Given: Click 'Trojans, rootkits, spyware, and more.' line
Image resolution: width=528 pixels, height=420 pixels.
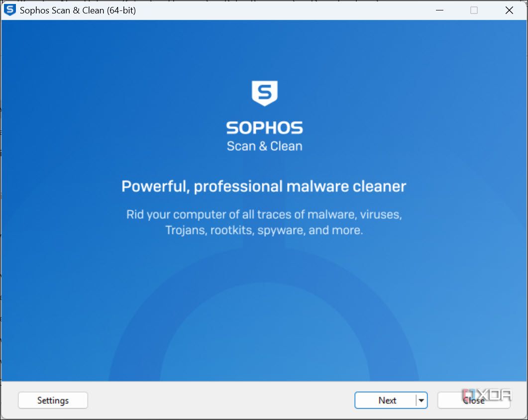Looking at the screenshot, I should point(264,230).
